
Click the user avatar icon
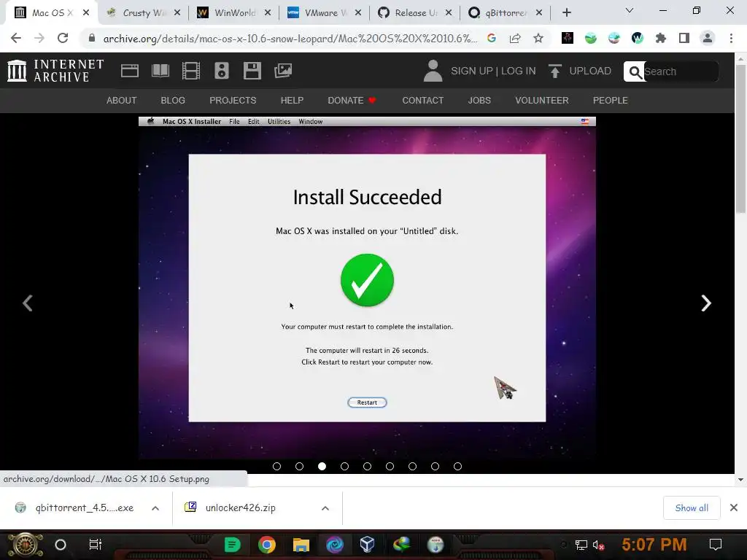(x=433, y=71)
